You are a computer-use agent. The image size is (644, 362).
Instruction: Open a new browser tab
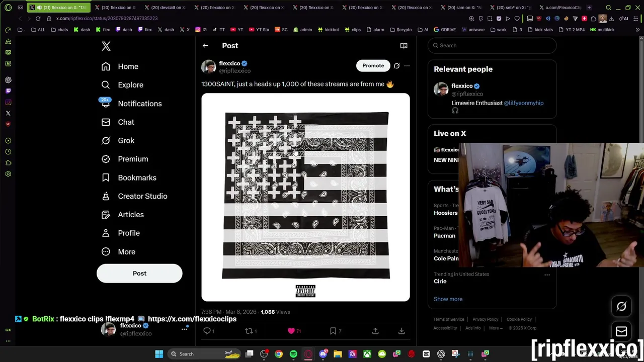pos(589,8)
